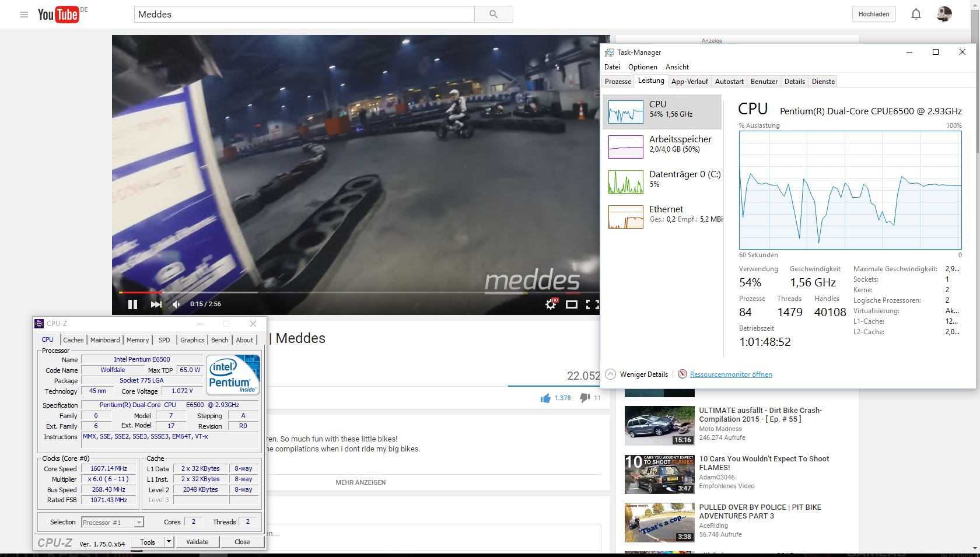This screenshot has width=980, height=557.
Task: Open the About tab in CPU-Z
Action: [x=244, y=340]
